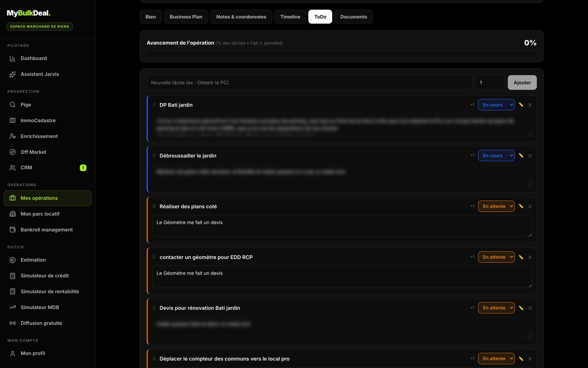Click the Mon profil user icon
This screenshot has width=588, height=368.
12,354
